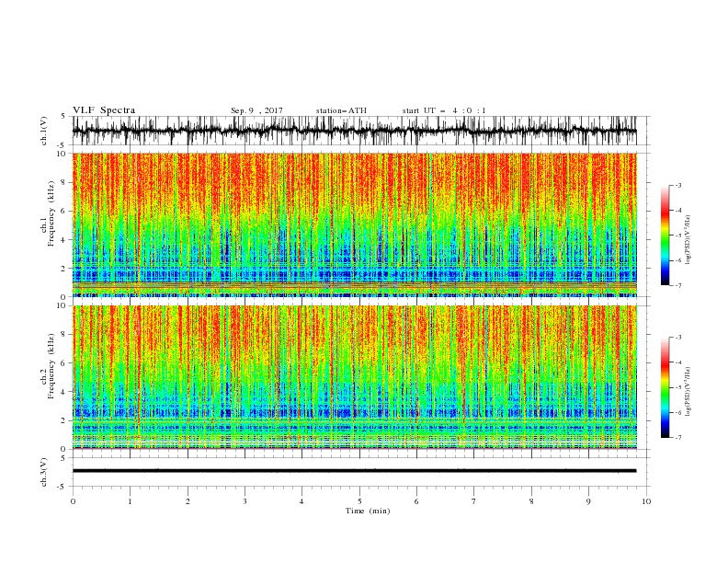Click time axis tick label "3"
The height and width of the screenshot is (563, 728).
coord(245,501)
